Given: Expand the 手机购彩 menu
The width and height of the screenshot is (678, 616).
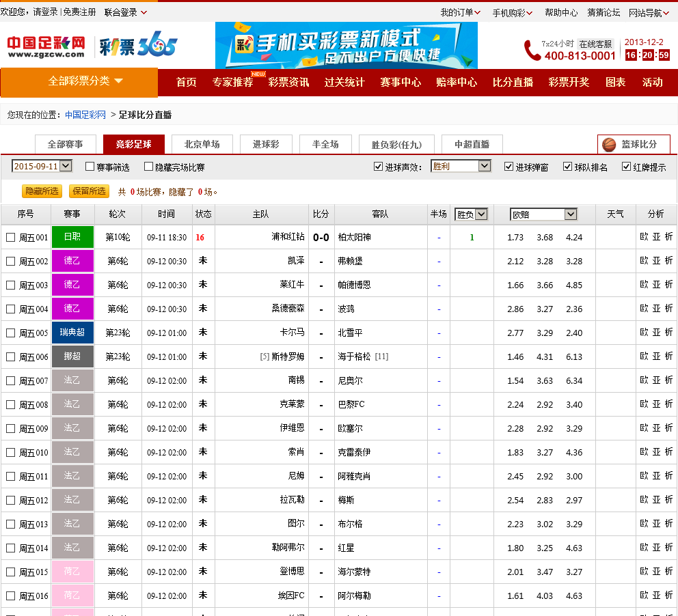Looking at the screenshot, I should (x=513, y=12).
